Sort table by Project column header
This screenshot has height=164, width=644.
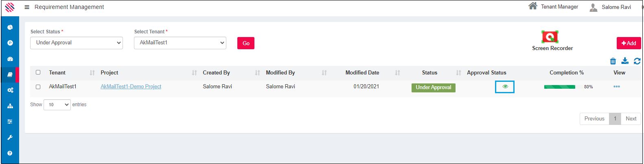pos(110,73)
